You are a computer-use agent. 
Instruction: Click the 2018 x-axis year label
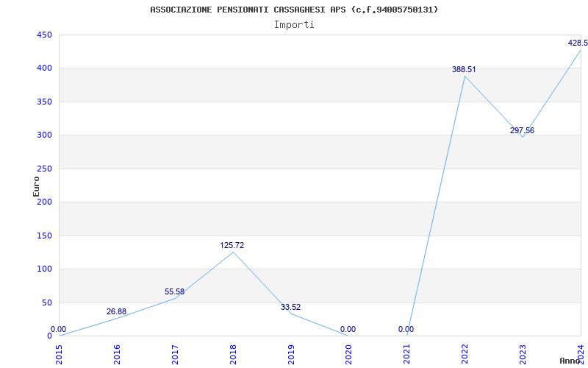[x=233, y=355]
